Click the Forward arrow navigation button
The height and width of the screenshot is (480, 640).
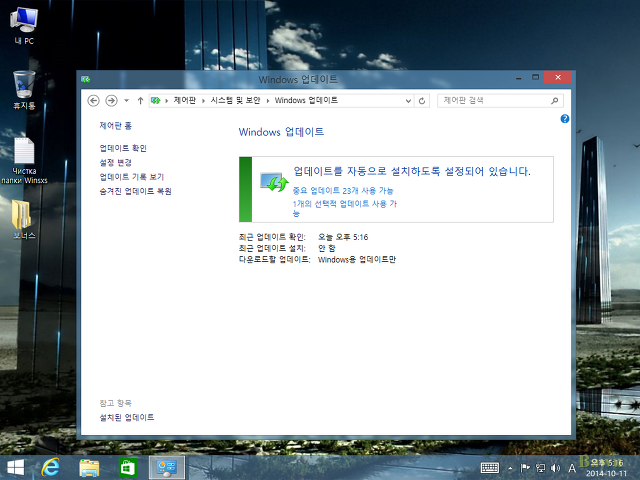point(111,100)
